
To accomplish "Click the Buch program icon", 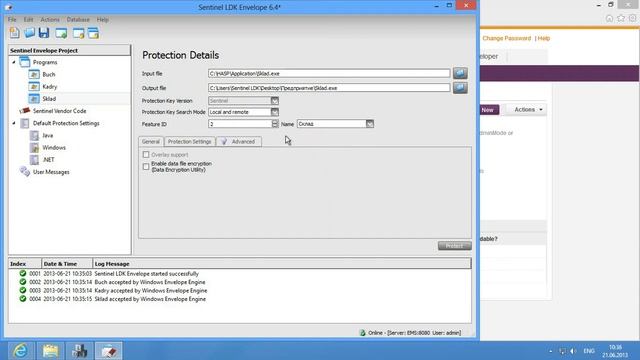I will coord(34,74).
